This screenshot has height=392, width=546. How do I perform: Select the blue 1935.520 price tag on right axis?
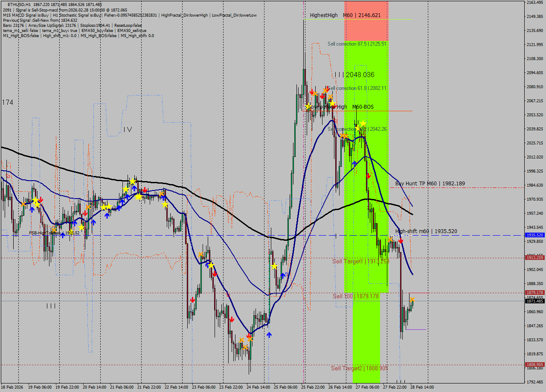(534, 235)
